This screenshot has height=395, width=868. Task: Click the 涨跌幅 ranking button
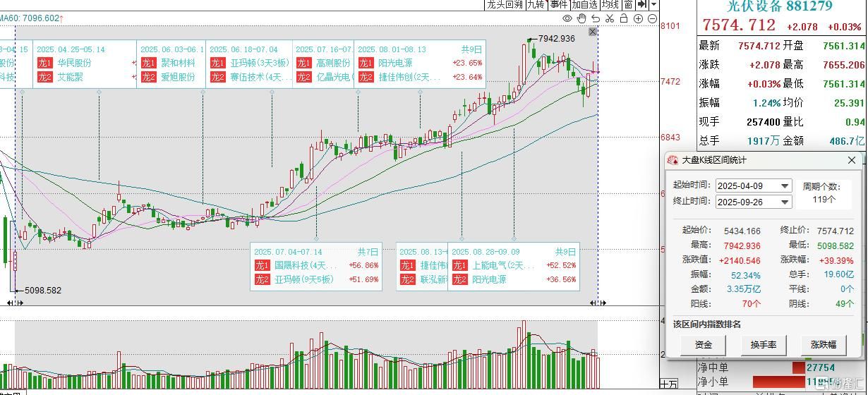824,345
